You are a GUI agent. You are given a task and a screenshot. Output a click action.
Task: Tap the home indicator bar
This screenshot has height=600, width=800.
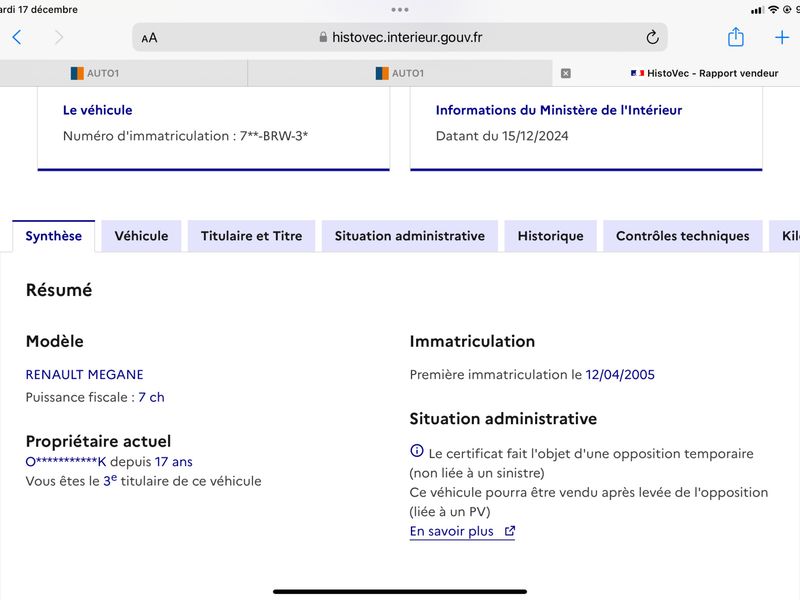400,592
